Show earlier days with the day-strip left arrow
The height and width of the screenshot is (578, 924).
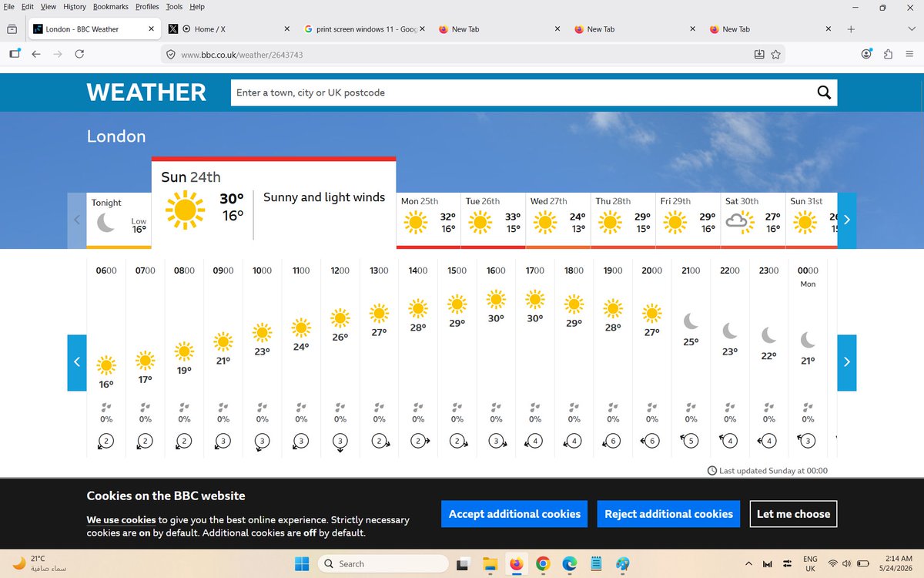77,220
